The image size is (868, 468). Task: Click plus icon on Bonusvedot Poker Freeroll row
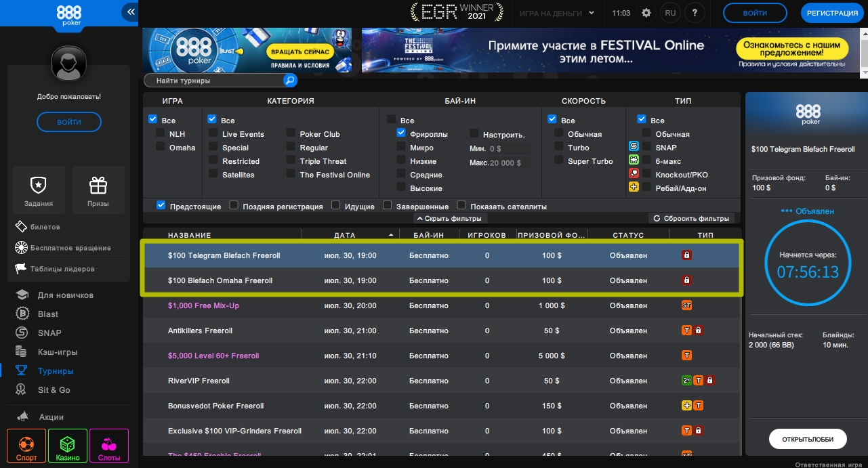pyautogui.click(x=686, y=406)
